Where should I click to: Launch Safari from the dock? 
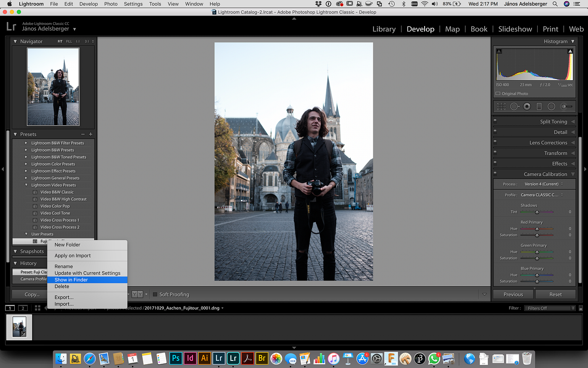(x=90, y=358)
